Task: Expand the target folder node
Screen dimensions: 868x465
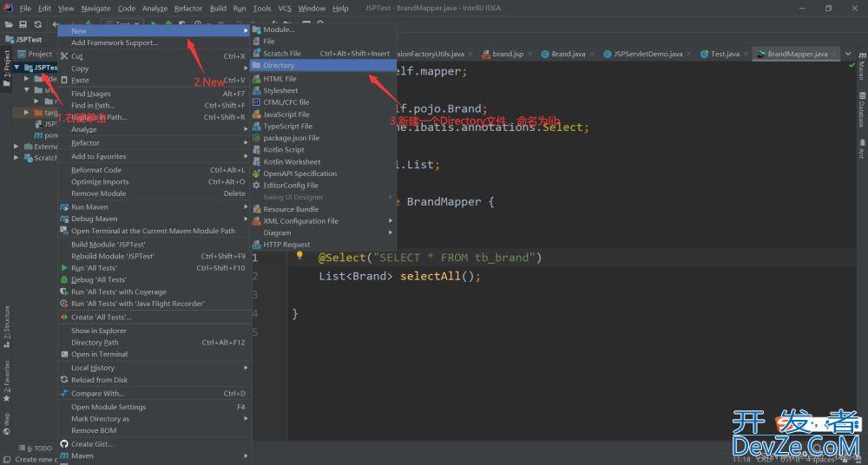Action: 27,113
